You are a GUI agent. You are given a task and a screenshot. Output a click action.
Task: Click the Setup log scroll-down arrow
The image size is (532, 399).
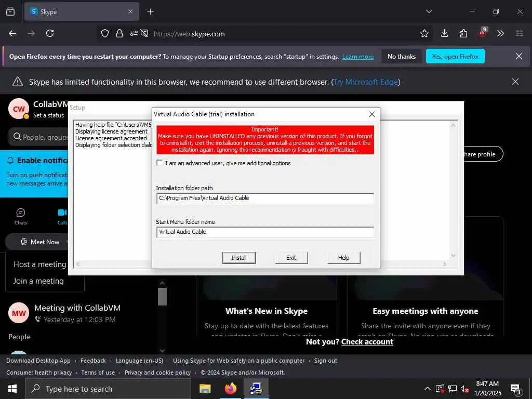[453, 256]
